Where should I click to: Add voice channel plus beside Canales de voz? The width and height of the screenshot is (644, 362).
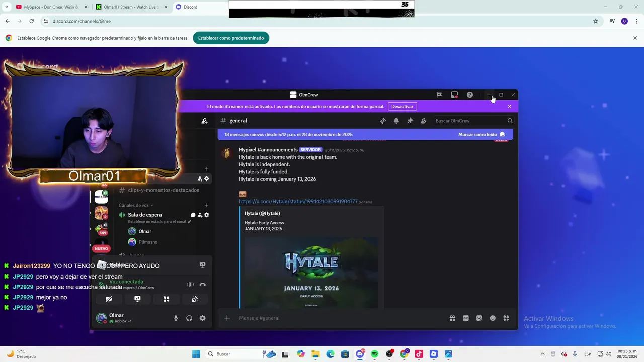click(x=206, y=205)
